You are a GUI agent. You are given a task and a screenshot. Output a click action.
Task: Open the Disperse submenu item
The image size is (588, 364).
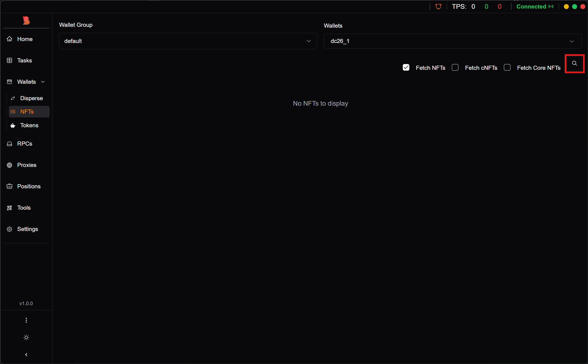point(31,98)
